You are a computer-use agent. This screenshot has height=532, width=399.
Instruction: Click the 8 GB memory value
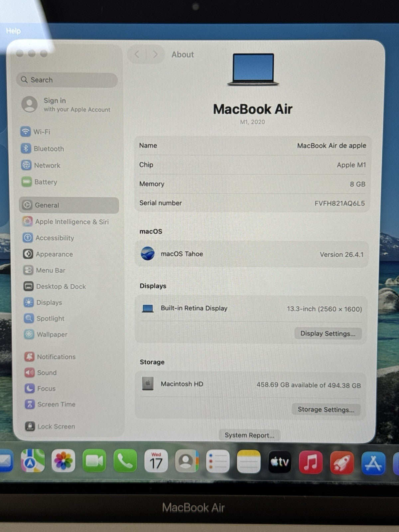click(357, 184)
